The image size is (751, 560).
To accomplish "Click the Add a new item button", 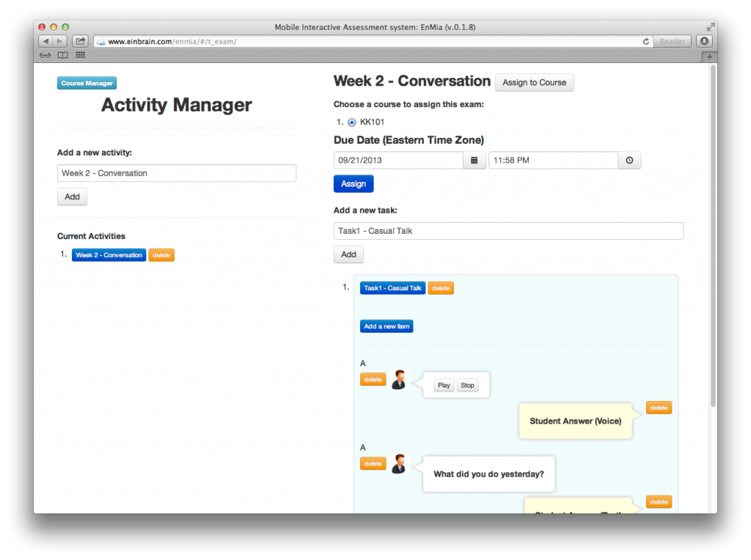I will (387, 326).
